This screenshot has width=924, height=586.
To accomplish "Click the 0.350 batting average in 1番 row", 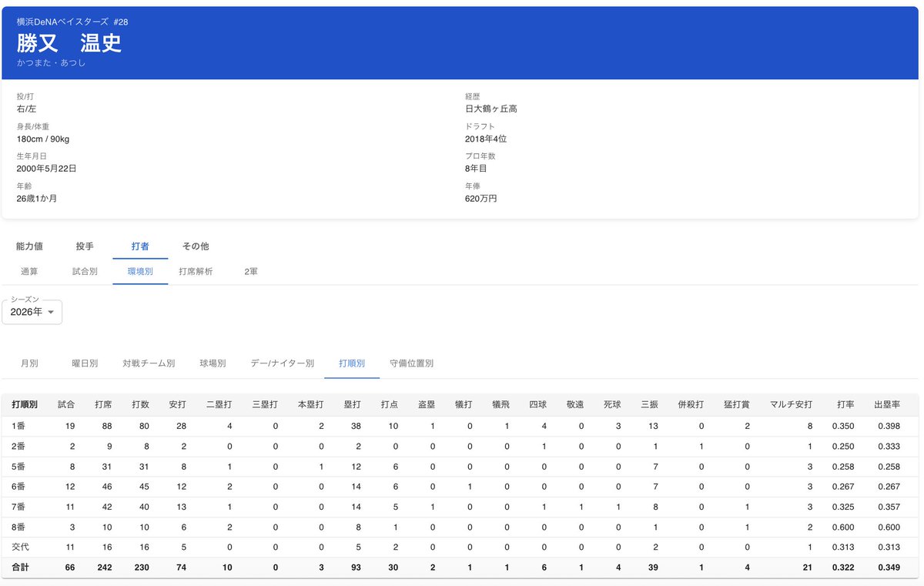I will (x=845, y=426).
